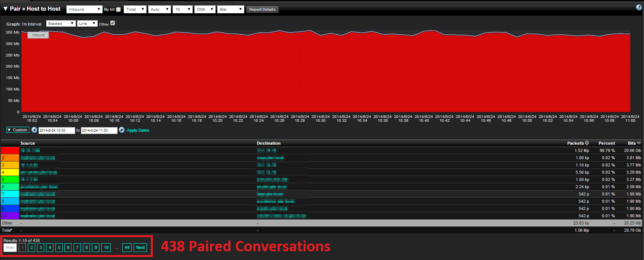Go to results page 5

tap(59, 247)
